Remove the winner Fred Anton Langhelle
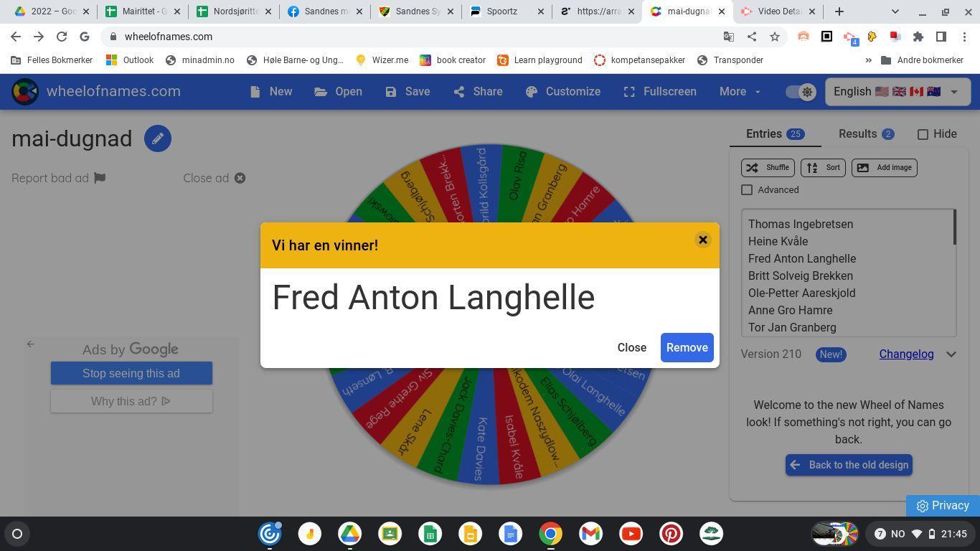The image size is (980, 551). 687,348
